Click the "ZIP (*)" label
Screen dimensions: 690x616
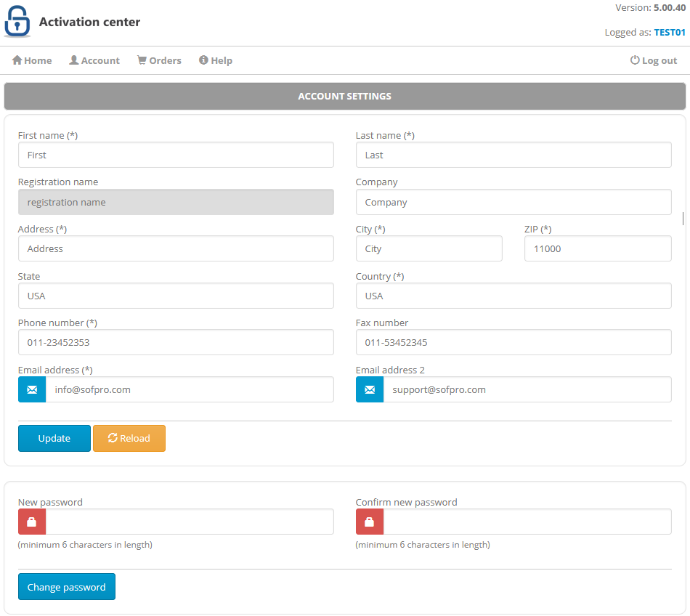point(537,230)
